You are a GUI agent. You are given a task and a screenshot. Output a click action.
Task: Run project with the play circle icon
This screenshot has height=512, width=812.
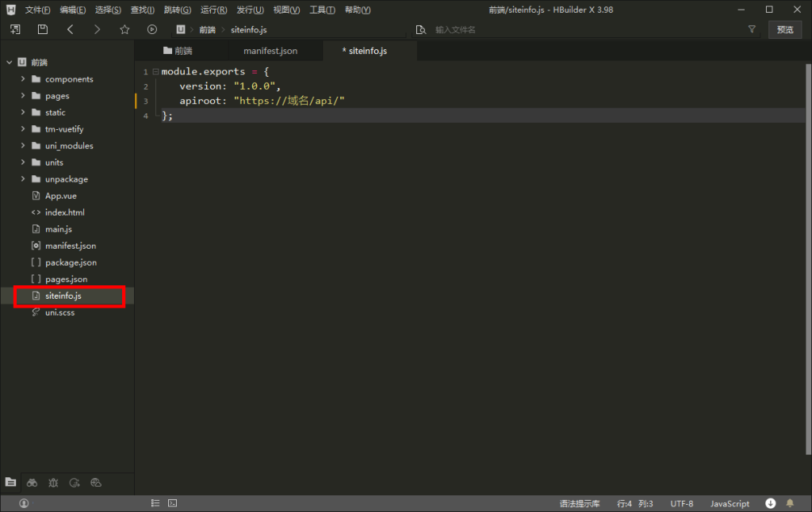coord(151,29)
